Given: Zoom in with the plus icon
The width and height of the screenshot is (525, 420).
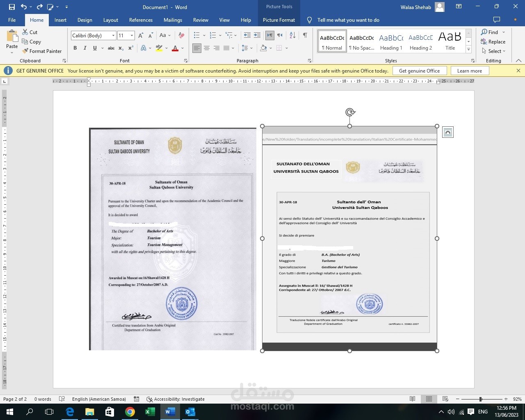Looking at the screenshot, I should (506, 399).
